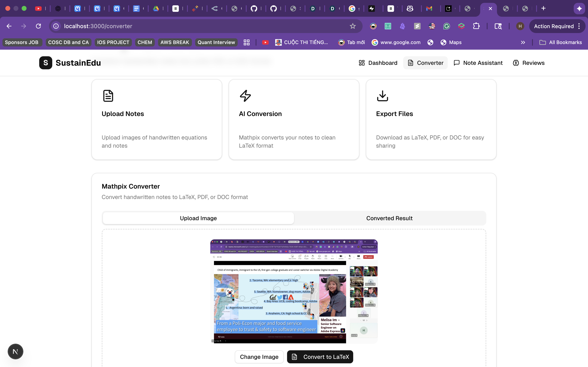Click the SustainEdu logo icon
The height and width of the screenshot is (367, 588).
(46, 63)
